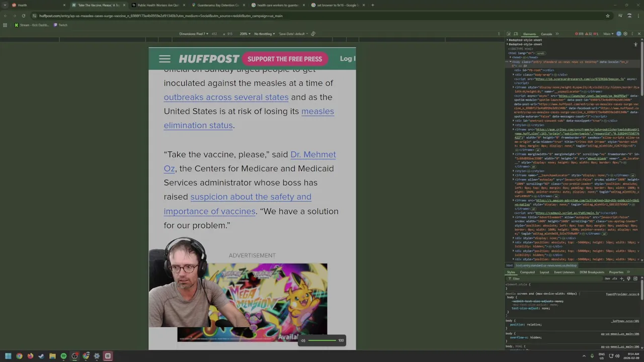644x362 pixels.
Task: Go back in browser history
Action: click(x=5, y=16)
